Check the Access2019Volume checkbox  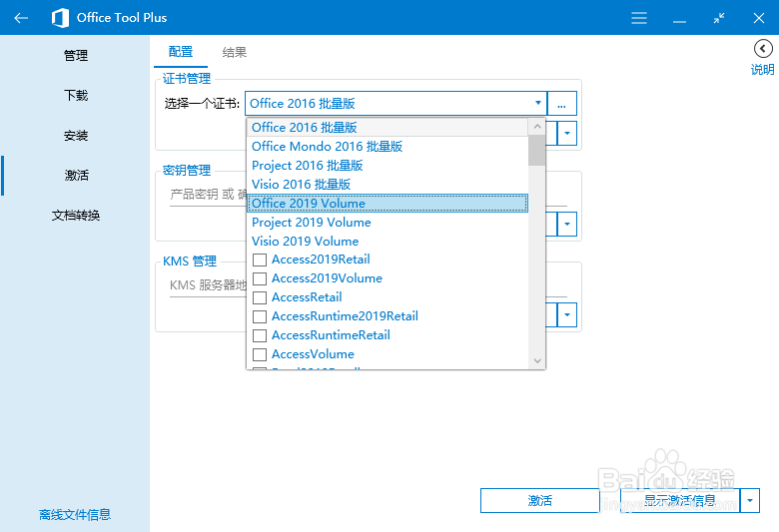click(260, 278)
